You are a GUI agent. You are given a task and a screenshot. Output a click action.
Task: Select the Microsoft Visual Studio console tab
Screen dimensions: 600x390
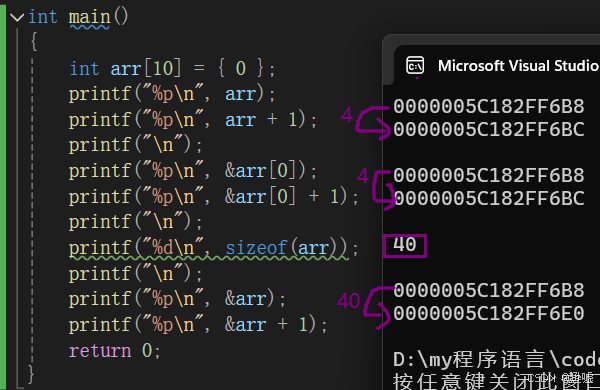click(497, 65)
